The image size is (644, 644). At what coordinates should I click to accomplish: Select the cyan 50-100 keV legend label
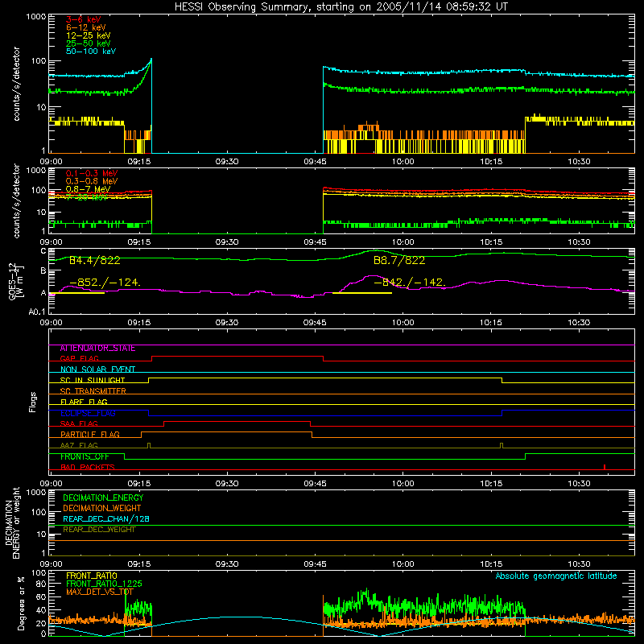tap(91, 52)
